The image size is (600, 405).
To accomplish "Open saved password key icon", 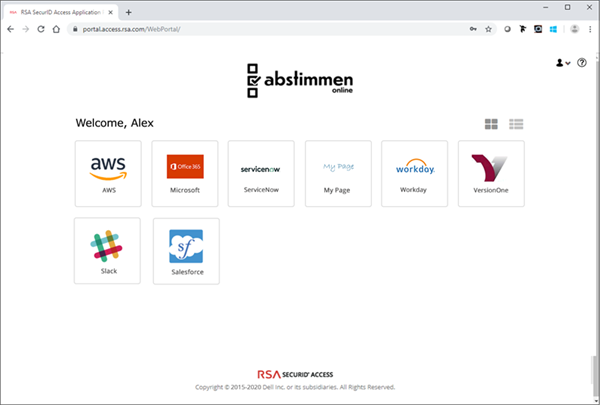I will pyautogui.click(x=473, y=29).
